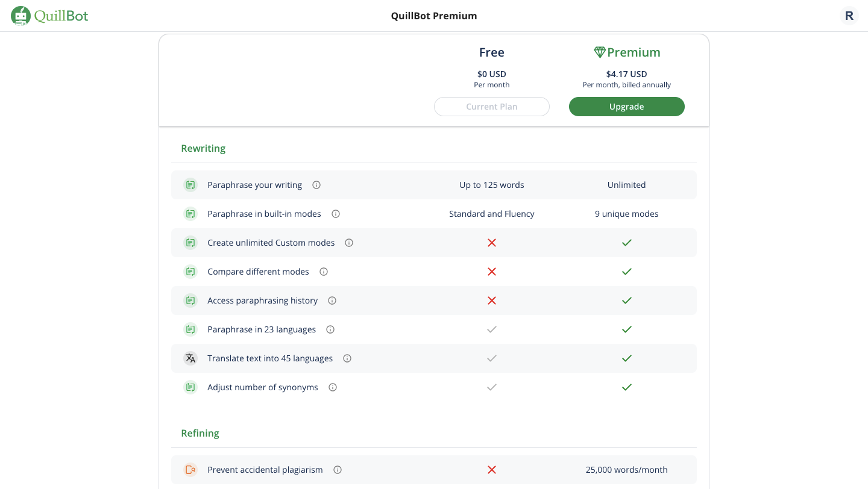
Task: Click the Refining section heading
Action: tap(200, 433)
